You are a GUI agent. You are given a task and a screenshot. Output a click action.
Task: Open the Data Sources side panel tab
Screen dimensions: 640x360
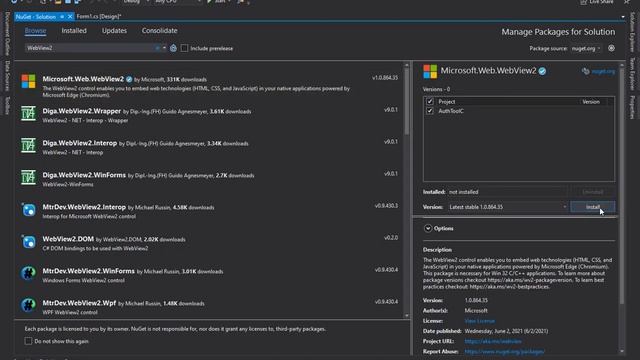click(7, 76)
